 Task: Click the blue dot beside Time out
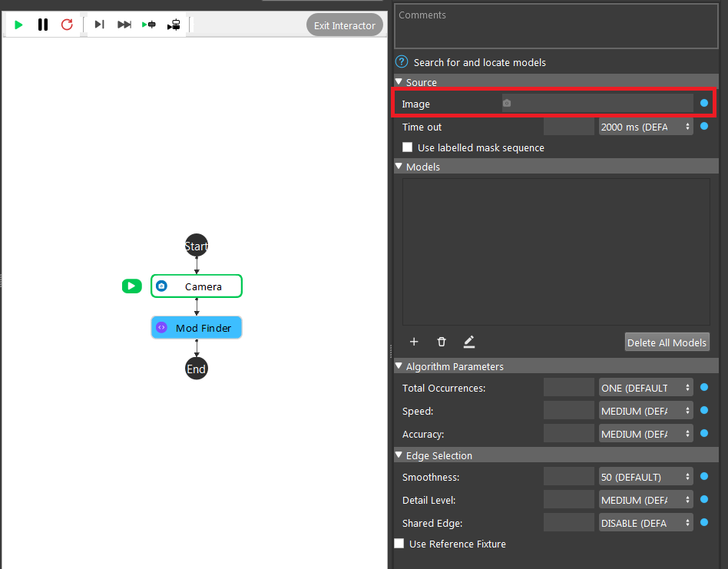704,126
